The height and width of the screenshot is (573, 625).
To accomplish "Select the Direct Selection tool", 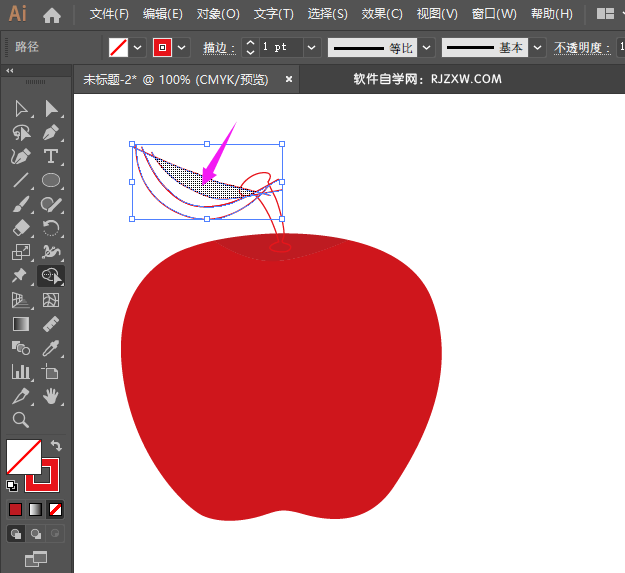I will pyautogui.click(x=51, y=108).
